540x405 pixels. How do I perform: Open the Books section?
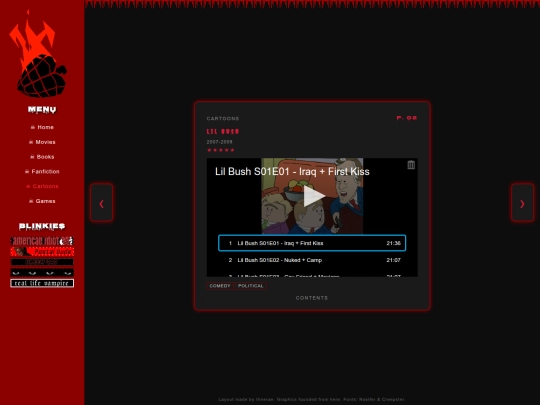tap(42, 157)
